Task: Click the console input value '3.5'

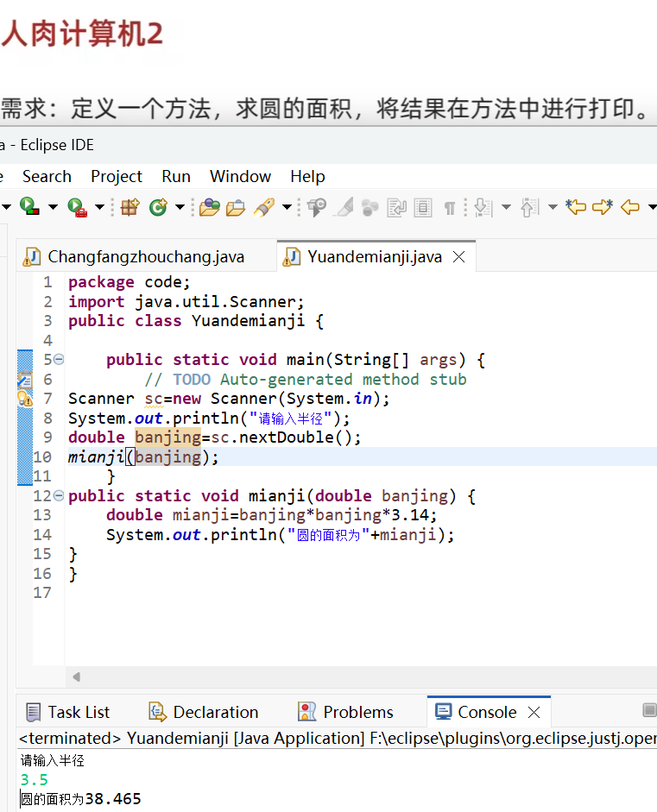Action: click(x=35, y=780)
